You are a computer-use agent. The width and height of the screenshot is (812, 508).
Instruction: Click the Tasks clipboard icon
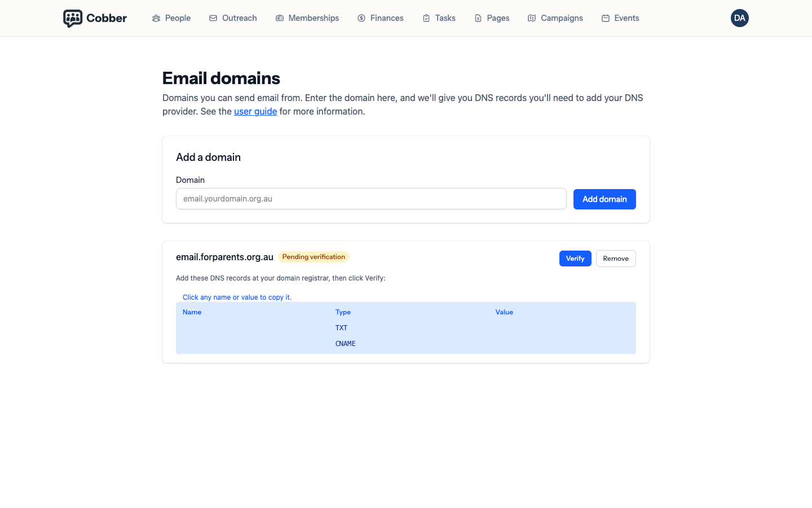426,18
